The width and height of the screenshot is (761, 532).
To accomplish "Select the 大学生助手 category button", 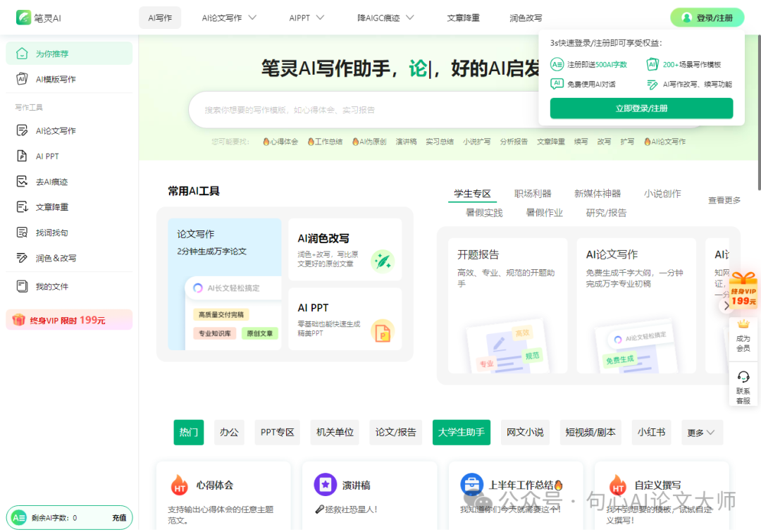I will (x=461, y=432).
